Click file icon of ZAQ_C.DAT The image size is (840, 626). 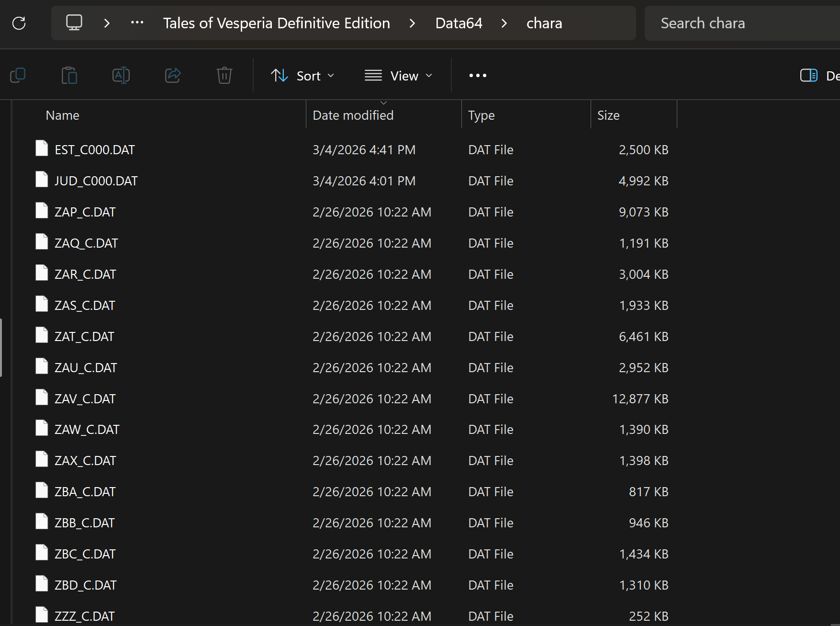click(42, 241)
